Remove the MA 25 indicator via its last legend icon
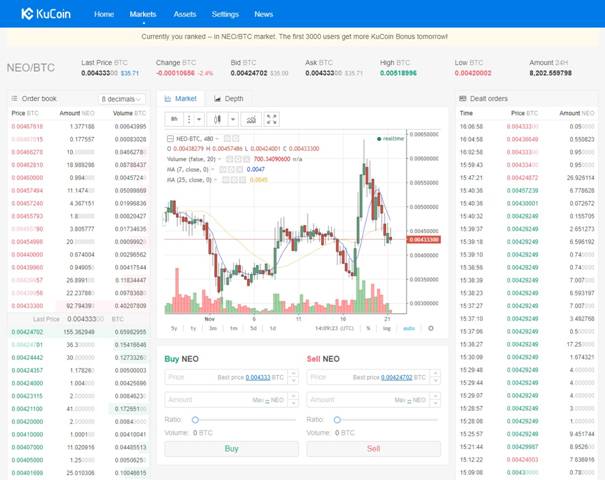 (x=242, y=180)
